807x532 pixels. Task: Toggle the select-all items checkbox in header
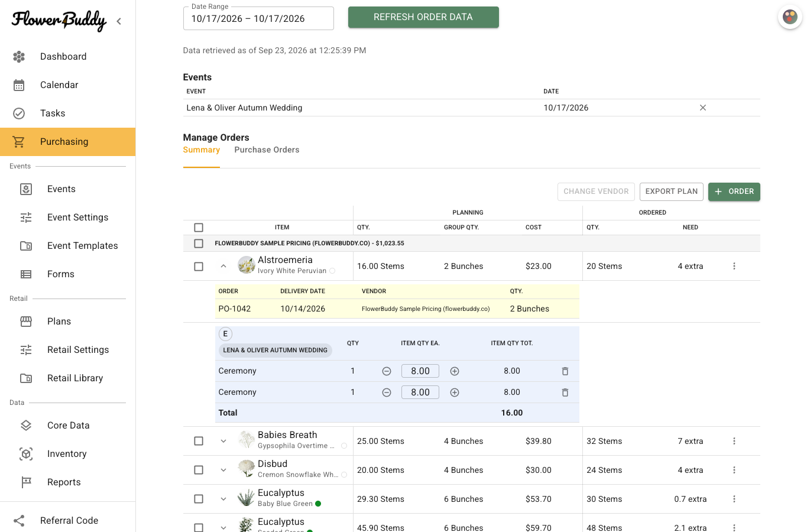click(199, 228)
